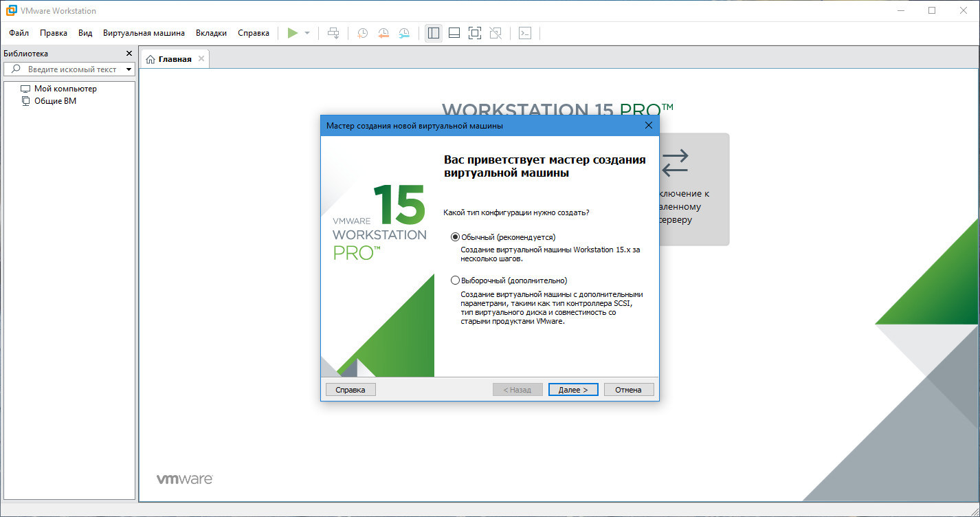Screen dimensions: 980x517
Task: Open the Виртуальная машина menu
Action: tap(144, 33)
